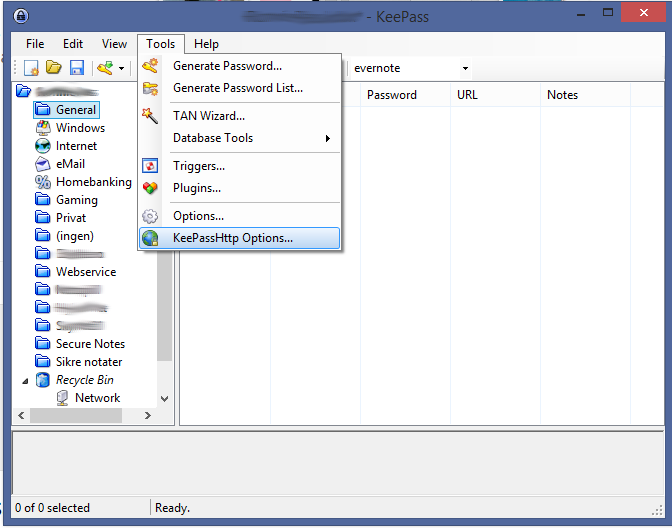Open the Edit menu
The image size is (672, 528).
pyautogui.click(x=73, y=44)
